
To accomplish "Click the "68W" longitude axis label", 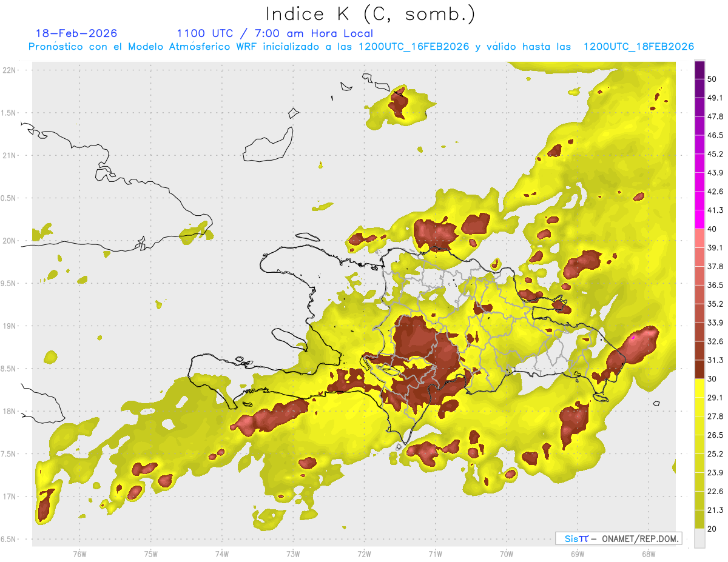I will (648, 554).
